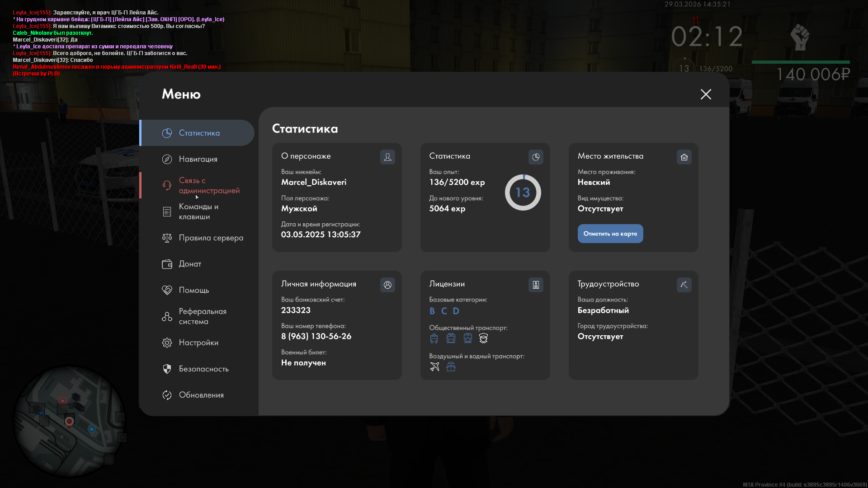Click the boat license icon
This screenshot has height=488, width=868.
coord(451,366)
